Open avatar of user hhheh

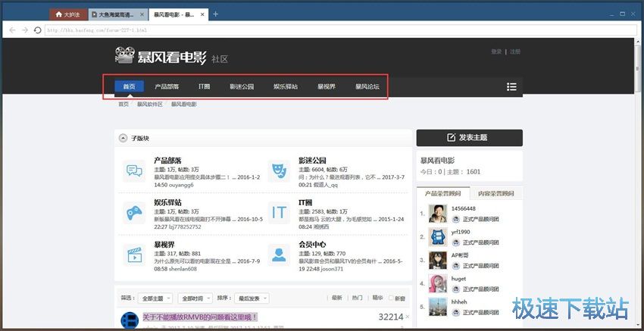point(438,307)
